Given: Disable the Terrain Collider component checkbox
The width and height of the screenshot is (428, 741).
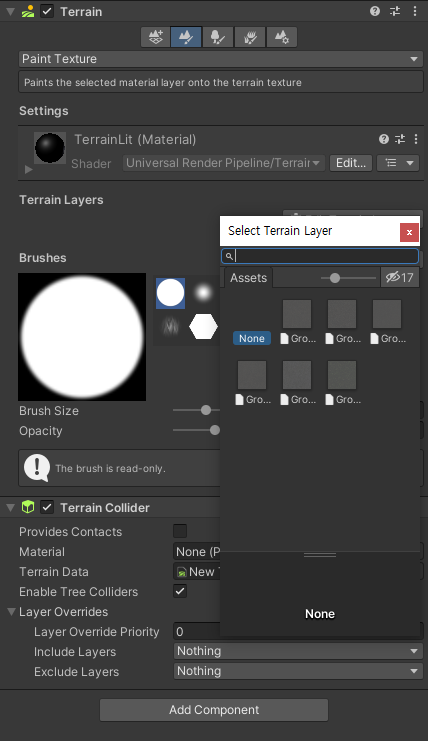Looking at the screenshot, I should pos(47,508).
